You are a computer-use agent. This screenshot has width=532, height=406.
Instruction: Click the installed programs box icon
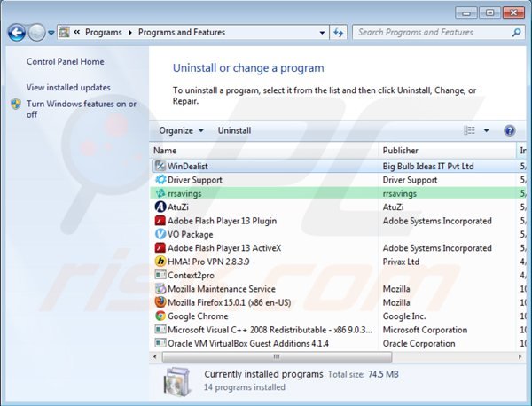pos(176,382)
